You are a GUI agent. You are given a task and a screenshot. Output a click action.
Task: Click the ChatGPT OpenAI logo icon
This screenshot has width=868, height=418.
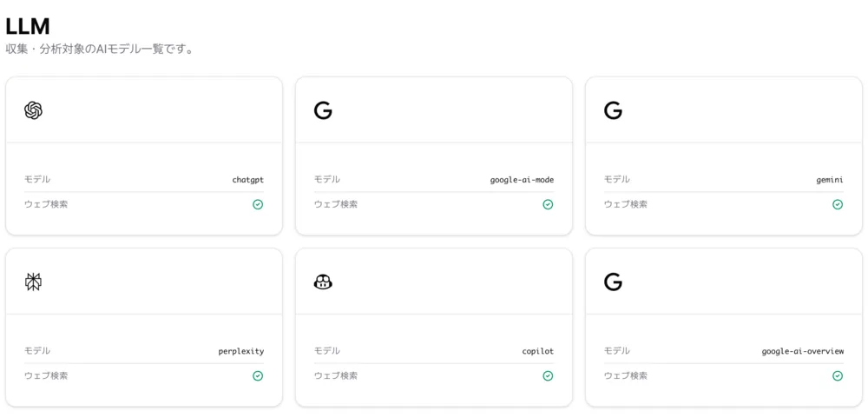[x=33, y=110]
